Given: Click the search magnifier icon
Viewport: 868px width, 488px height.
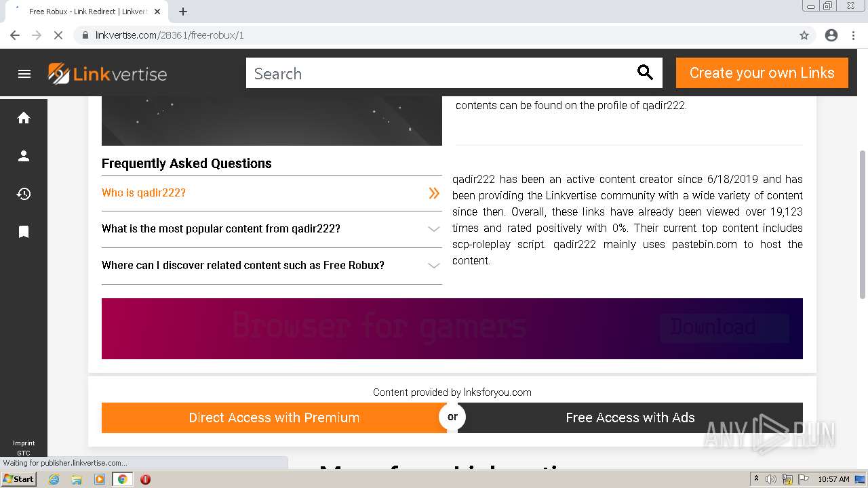Looking at the screenshot, I should click(x=645, y=73).
